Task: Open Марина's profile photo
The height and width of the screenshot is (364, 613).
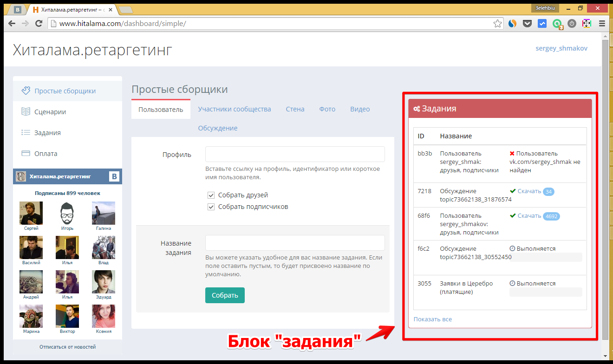Action: point(31,316)
